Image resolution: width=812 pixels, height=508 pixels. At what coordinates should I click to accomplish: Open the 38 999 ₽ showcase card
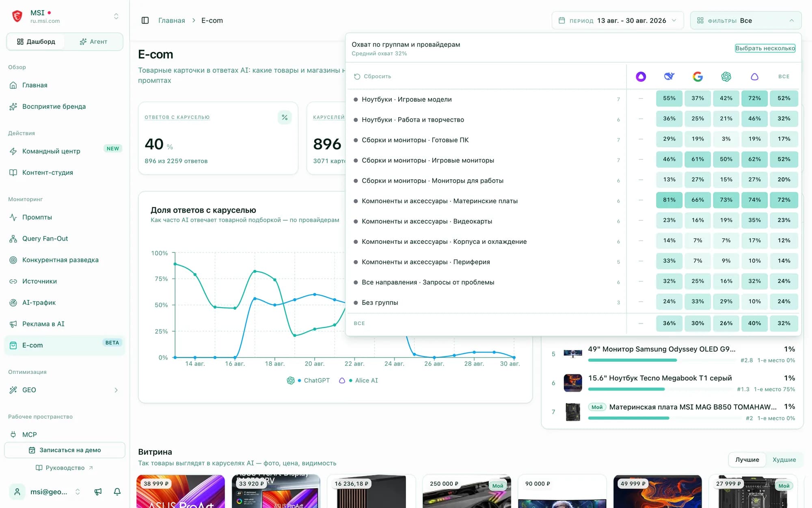click(x=181, y=491)
